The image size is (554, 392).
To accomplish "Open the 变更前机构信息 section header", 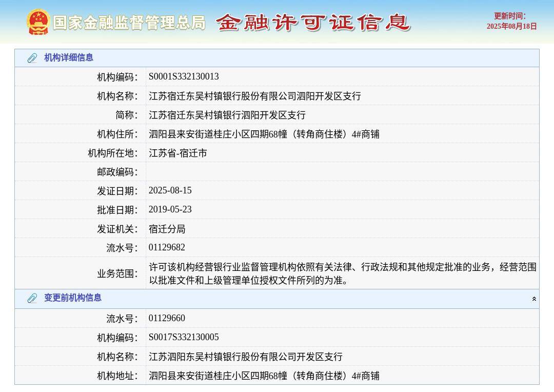I will click(277, 299).
